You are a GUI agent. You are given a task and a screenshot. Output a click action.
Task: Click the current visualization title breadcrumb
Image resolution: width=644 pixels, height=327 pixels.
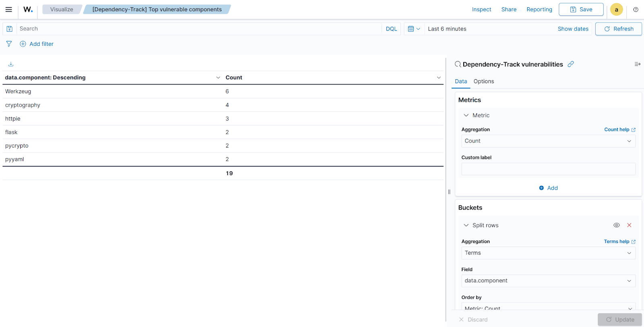pyautogui.click(x=157, y=9)
